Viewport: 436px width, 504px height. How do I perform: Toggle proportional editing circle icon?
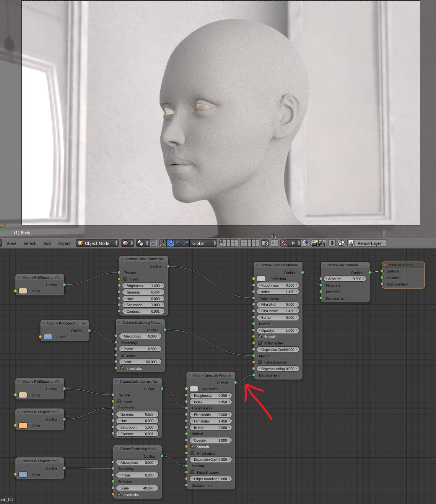(x=274, y=243)
